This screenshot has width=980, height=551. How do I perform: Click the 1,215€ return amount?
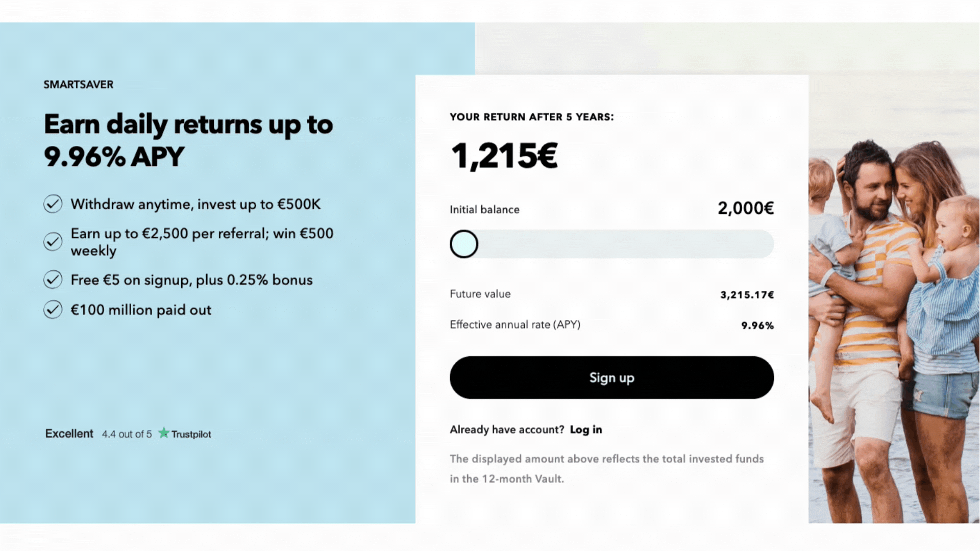(x=504, y=156)
